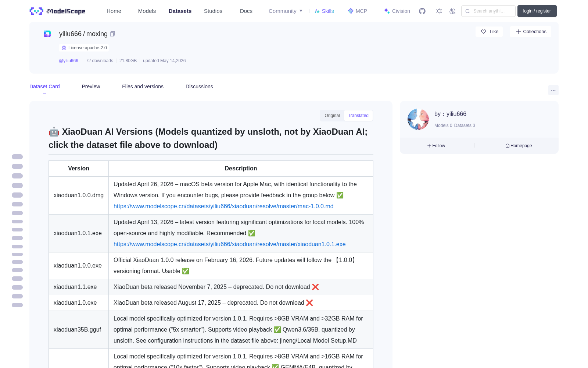The height and width of the screenshot is (368, 588).
Task: Add dataset to Collections
Action: point(531,32)
